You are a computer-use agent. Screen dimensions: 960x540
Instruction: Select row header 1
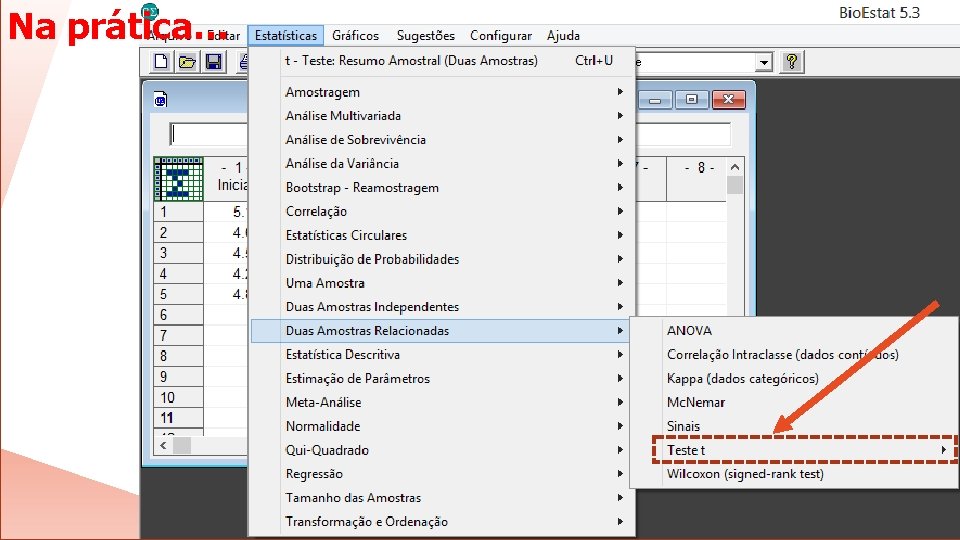[178, 212]
